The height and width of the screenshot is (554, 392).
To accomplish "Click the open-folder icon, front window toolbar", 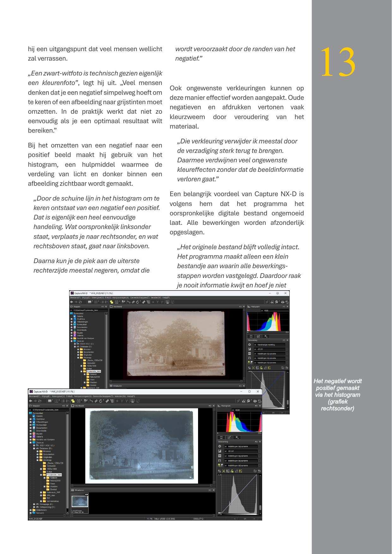I will (40, 401).
